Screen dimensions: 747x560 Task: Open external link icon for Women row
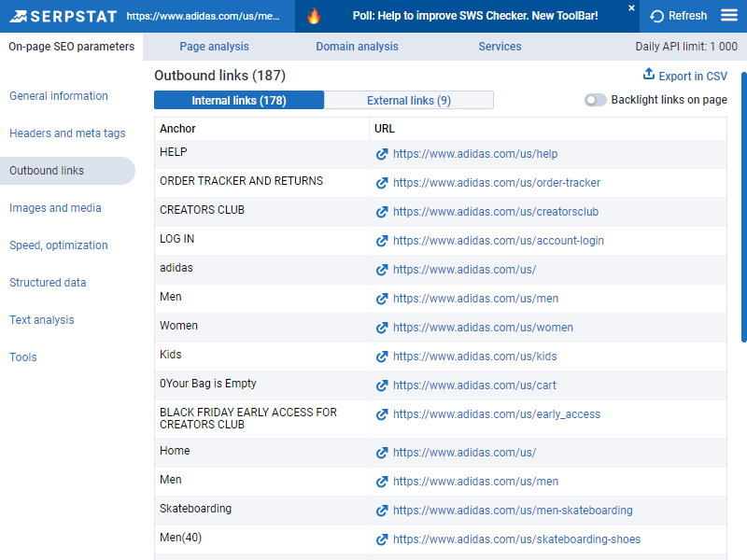[382, 328]
